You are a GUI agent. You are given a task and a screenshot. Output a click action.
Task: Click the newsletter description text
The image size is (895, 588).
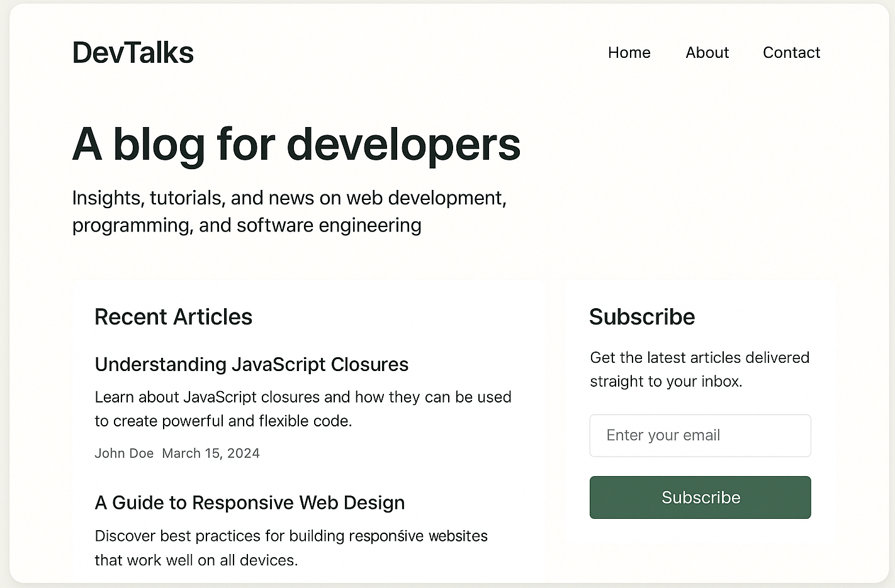[x=699, y=369]
